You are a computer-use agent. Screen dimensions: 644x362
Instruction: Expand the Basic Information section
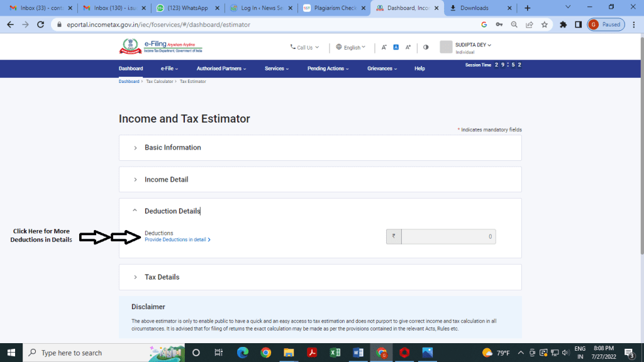click(320, 148)
